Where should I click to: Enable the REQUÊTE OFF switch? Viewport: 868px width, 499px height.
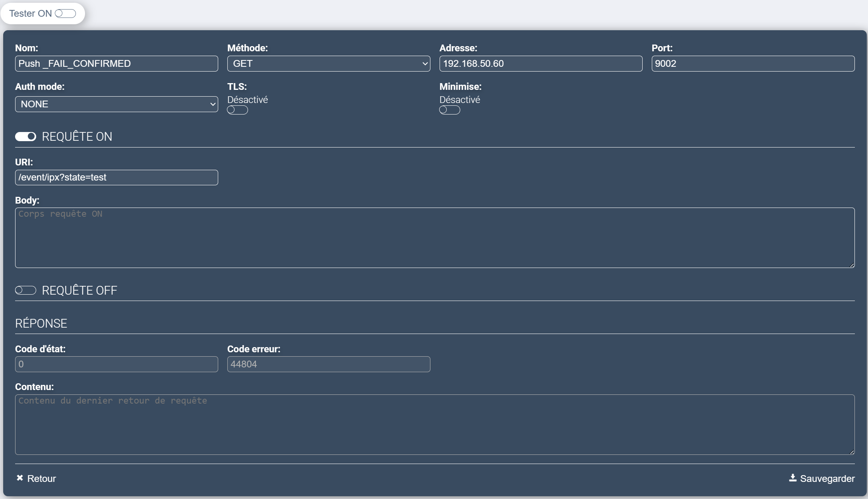point(25,291)
